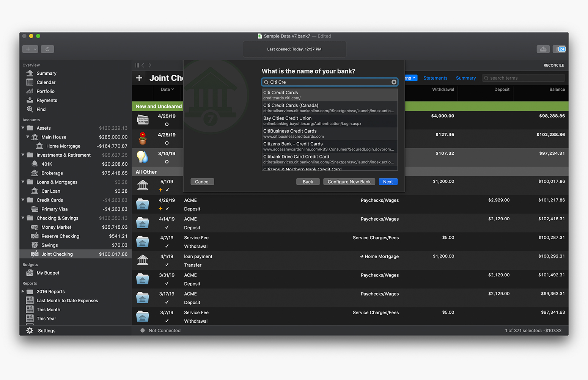Select the Savings account icon
Screen dimensions: 588x380
click(35, 245)
